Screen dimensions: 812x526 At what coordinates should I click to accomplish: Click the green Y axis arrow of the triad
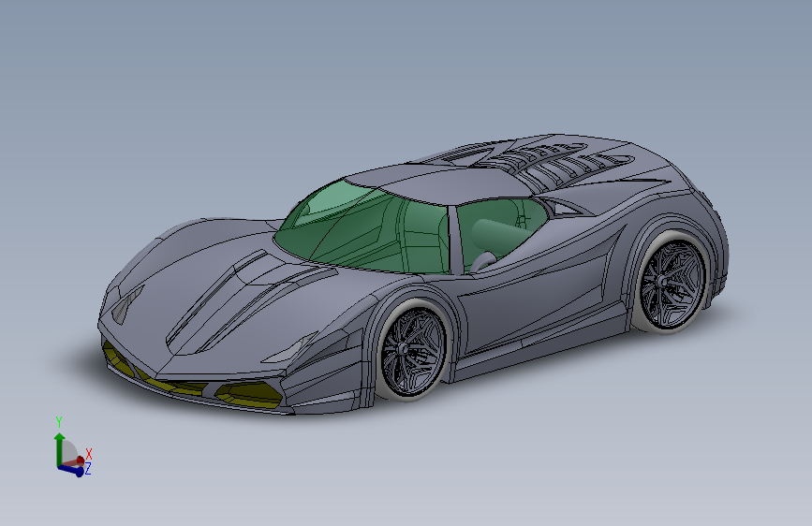[60, 449]
